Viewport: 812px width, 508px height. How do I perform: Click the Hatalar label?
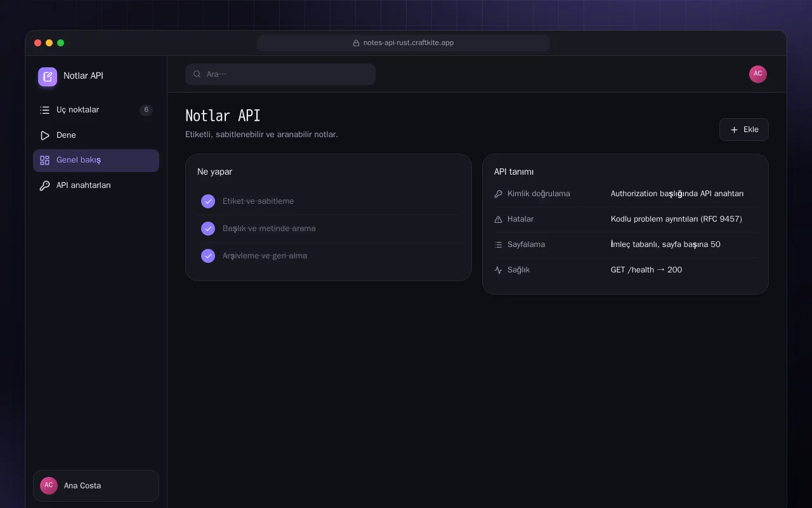pyautogui.click(x=520, y=219)
